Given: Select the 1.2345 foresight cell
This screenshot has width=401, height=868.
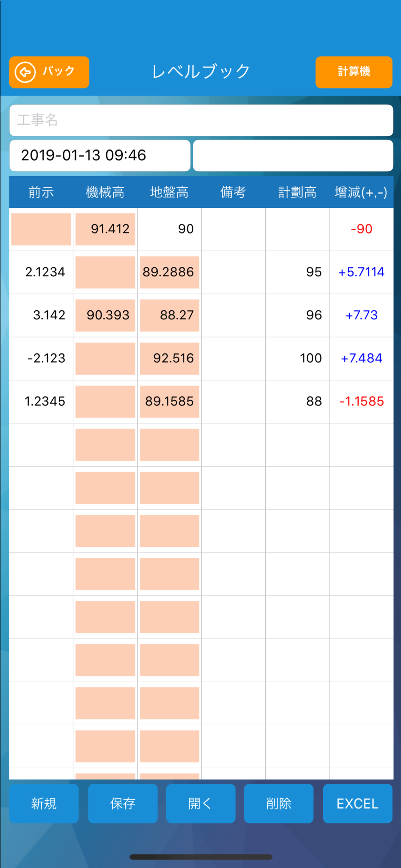Looking at the screenshot, I should (x=41, y=402).
